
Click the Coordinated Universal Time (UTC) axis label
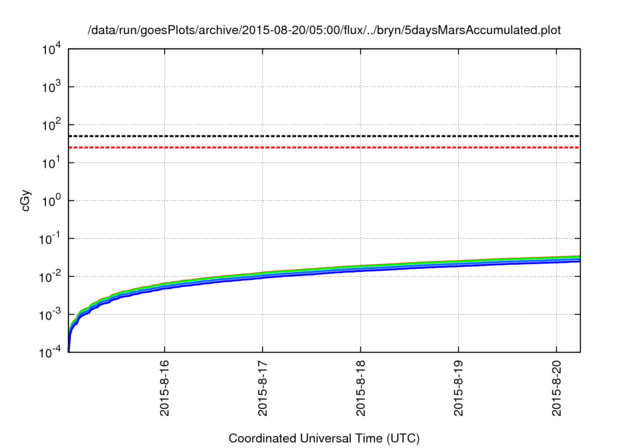324,438
